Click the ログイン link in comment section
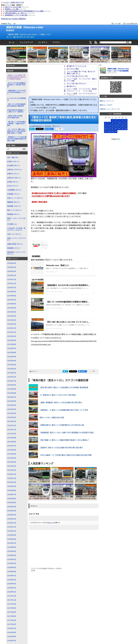Viewport: 138px width, 644px height. (x=51, y=522)
